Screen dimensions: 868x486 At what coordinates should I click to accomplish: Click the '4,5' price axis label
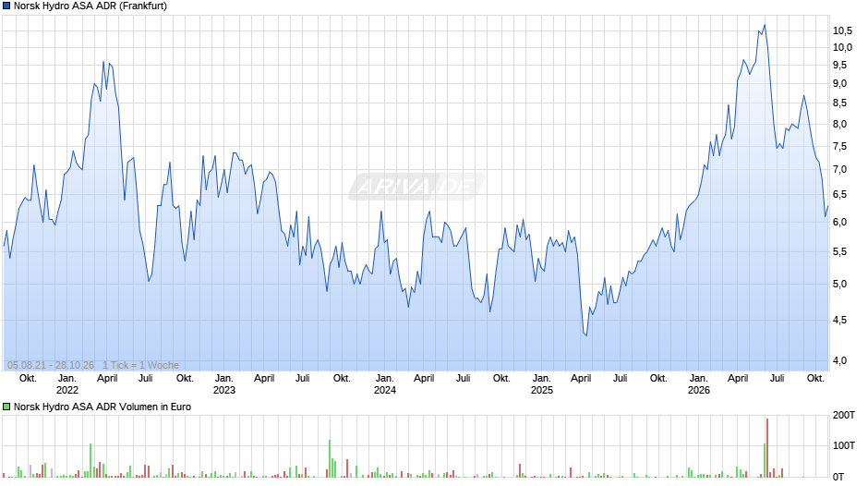pos(839,321)
